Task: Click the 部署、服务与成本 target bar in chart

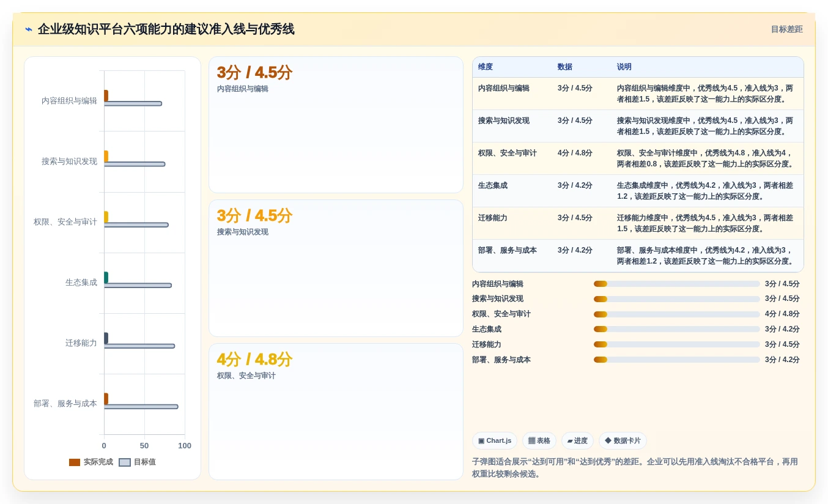Action: tap(141, 407)
